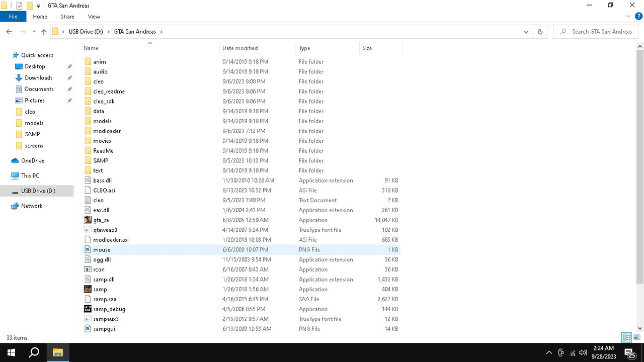Open the File menu
The width and height of the screenshot is (644, 362).
(13, 17)
